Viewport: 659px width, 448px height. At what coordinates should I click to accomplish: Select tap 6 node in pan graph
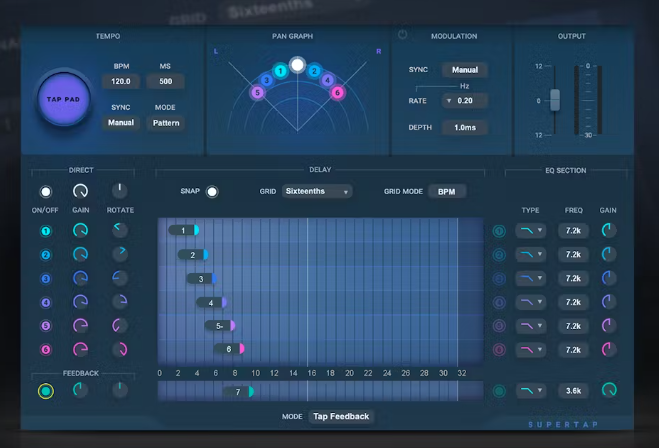[x=337, y=93]
